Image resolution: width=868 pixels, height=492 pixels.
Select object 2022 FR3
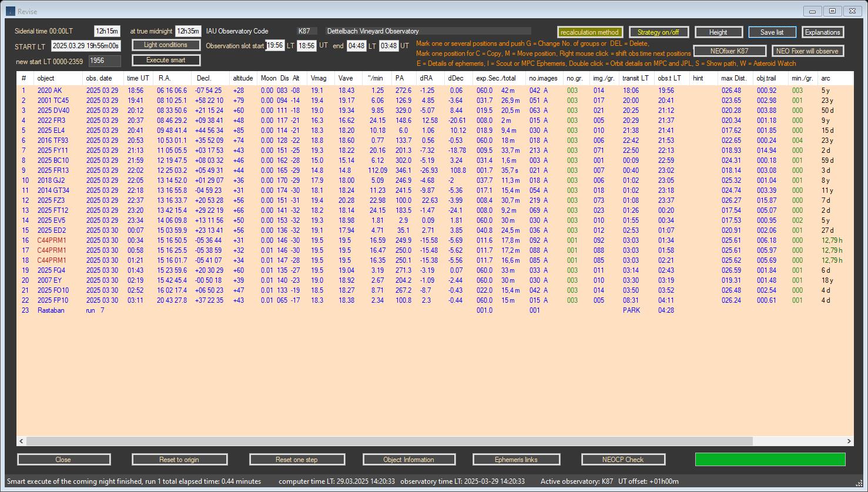(x=51, y=121)
